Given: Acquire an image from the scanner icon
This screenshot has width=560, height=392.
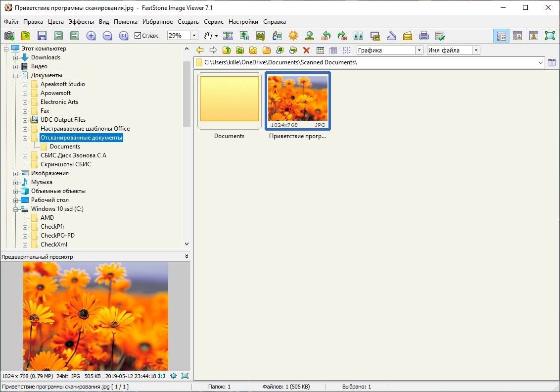Looking at the screenshot, I should (x=391, y=36).
